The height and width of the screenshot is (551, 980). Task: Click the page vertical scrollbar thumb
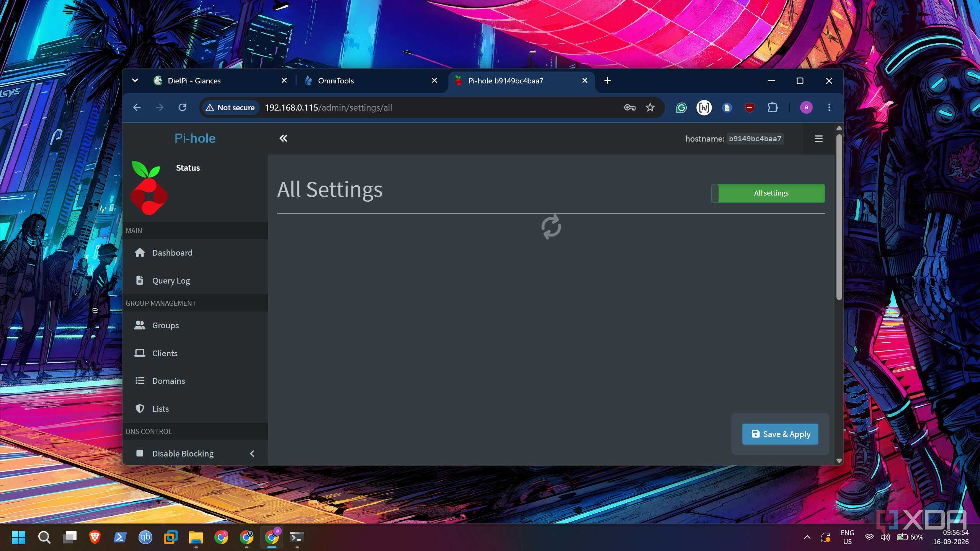(839, 217)
